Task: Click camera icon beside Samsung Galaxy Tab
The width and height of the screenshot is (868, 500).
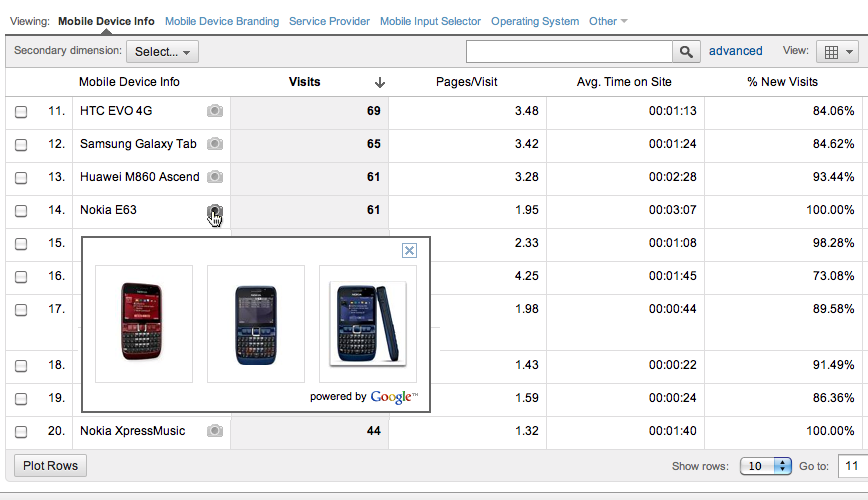Action: click(x=214, y=144)
